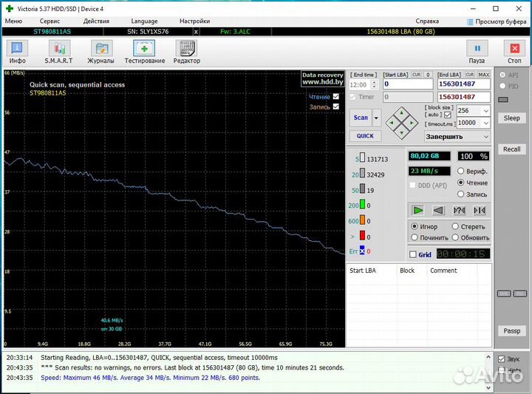Select the Обновить error action
This screenshot has width=532, height=394.
click(x=455, y=237)
